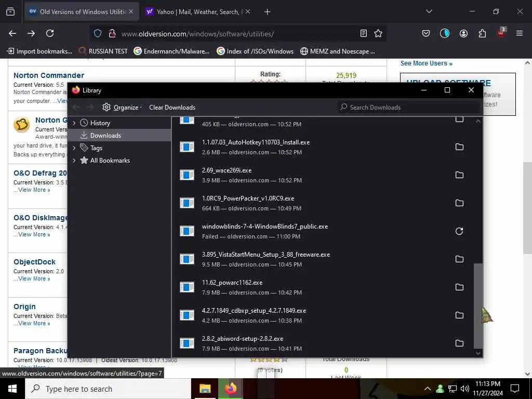The width and height of the screenshot is (532, 399).
Task: Open Import bookmarks bookmark
Action: click(39, 51)
